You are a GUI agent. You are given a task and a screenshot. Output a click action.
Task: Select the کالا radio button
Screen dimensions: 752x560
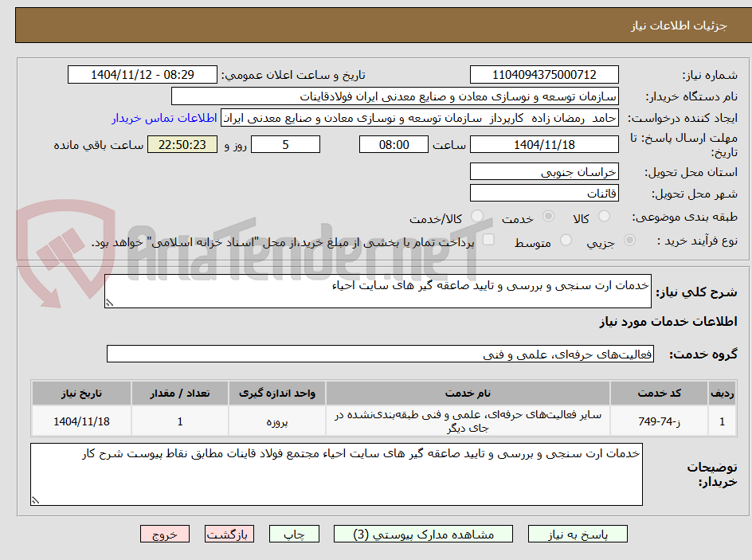[x=605, y=216]
